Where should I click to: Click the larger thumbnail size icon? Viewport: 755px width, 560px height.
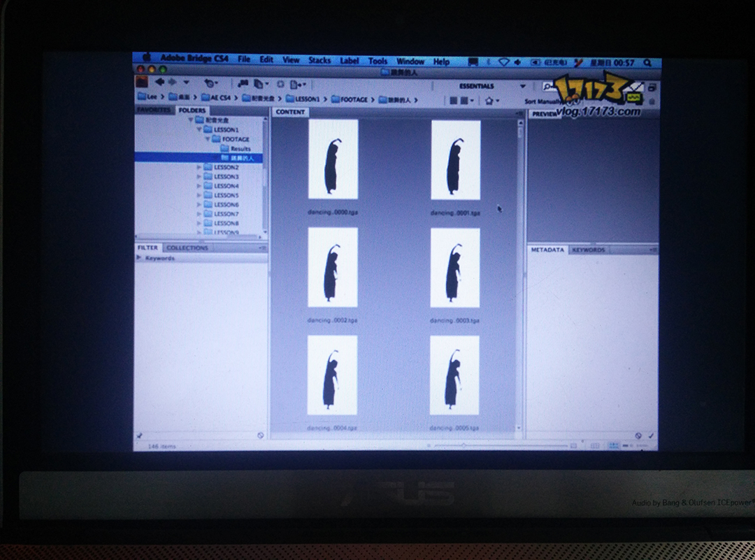point(573,446)
